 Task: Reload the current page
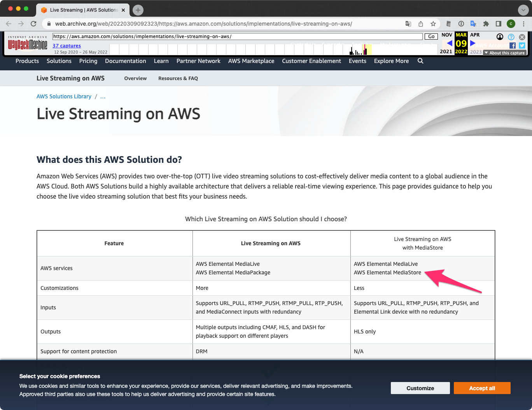pos(33,24)
